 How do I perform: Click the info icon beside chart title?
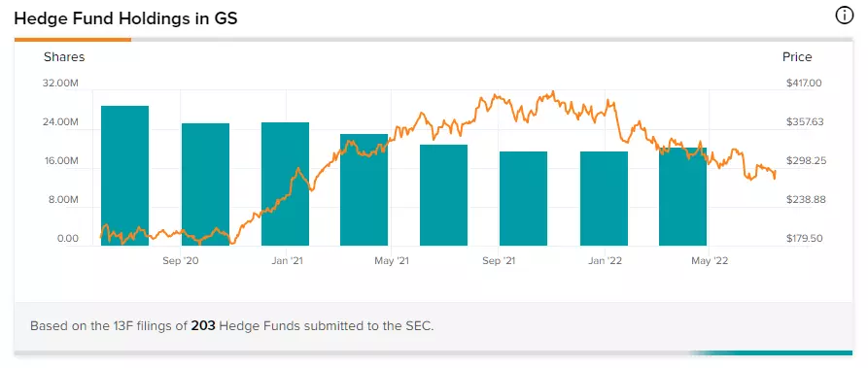(x=844, y=17)
